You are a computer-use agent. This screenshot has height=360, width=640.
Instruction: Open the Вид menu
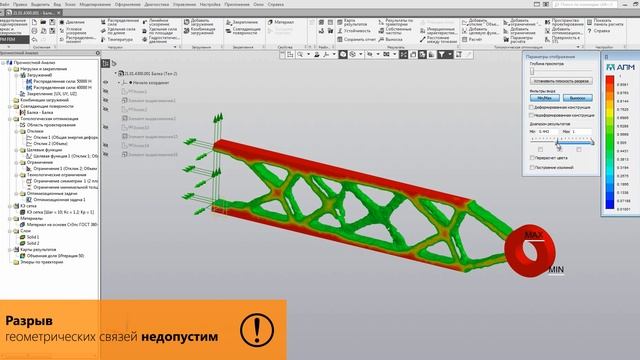(x=57, y=4)
